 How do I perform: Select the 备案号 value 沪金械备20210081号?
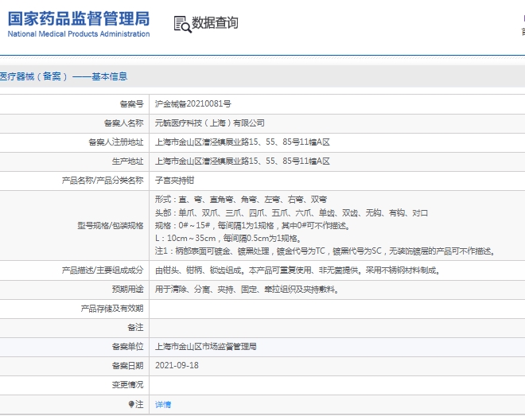pos(192,104)
